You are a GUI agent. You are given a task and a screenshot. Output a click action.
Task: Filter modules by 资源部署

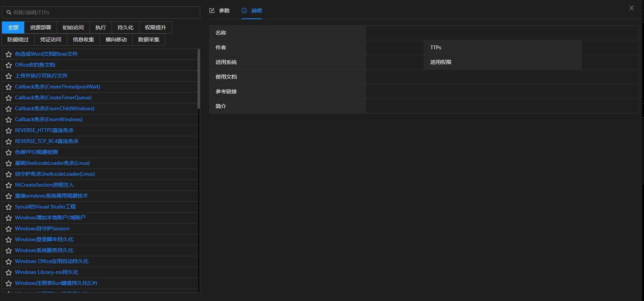pyautogui.click(x=41, y=27)
